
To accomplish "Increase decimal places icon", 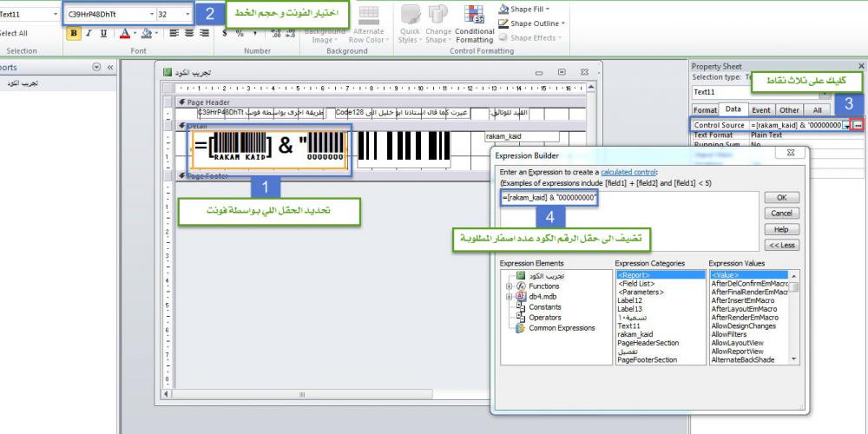I will 276,33.
